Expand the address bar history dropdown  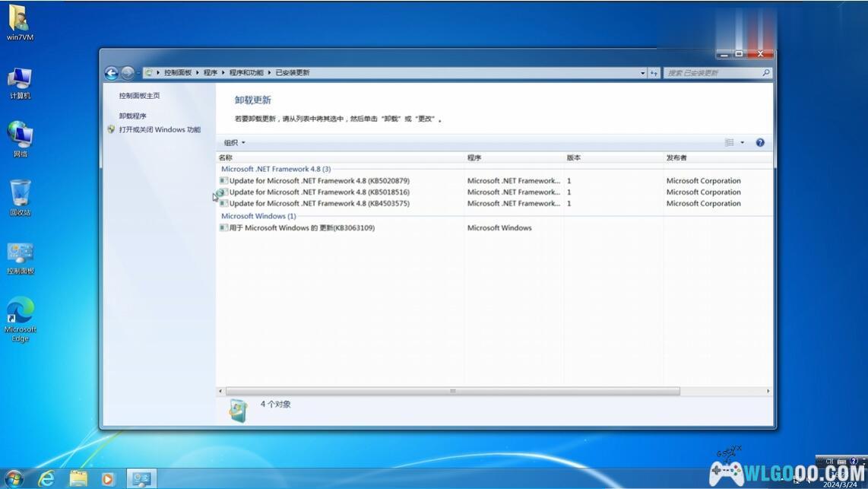click(642, 73)
